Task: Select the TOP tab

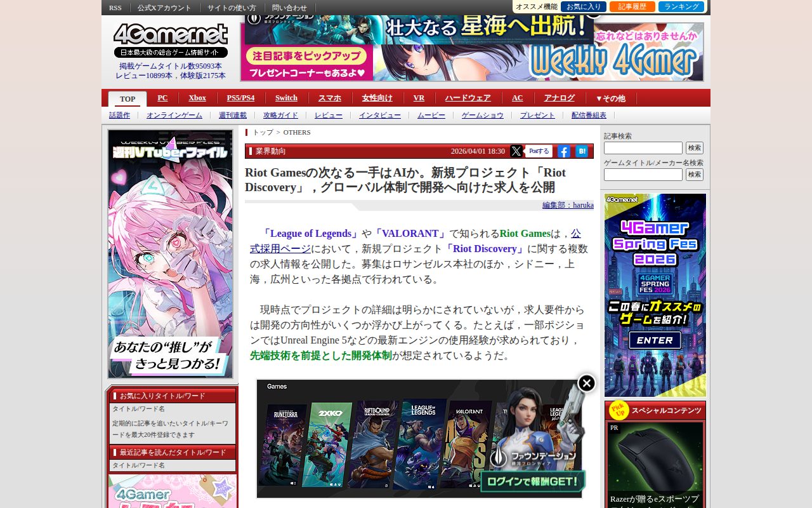Action: (x=128, y=98)
